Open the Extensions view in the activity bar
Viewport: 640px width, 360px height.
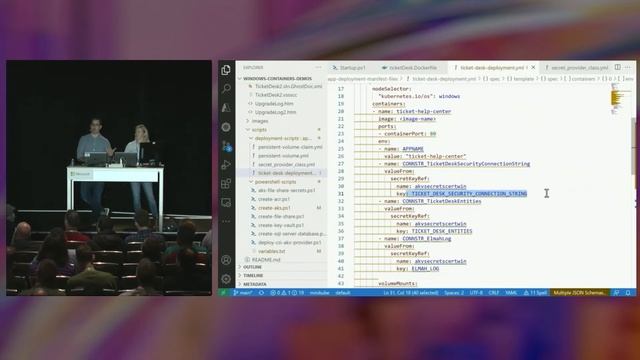pos(226,184)
